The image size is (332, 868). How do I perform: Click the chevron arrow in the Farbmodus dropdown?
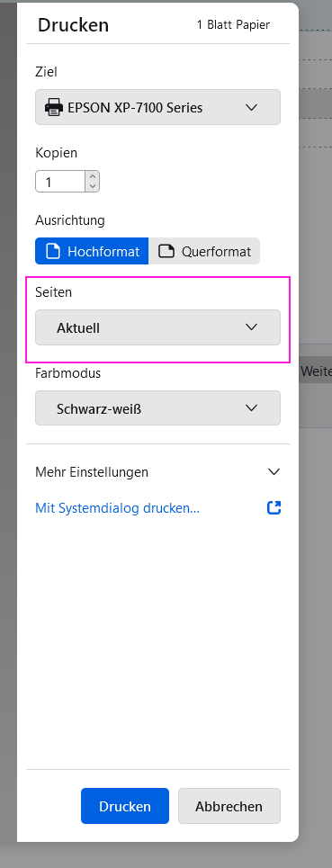[x=251, y=408]
